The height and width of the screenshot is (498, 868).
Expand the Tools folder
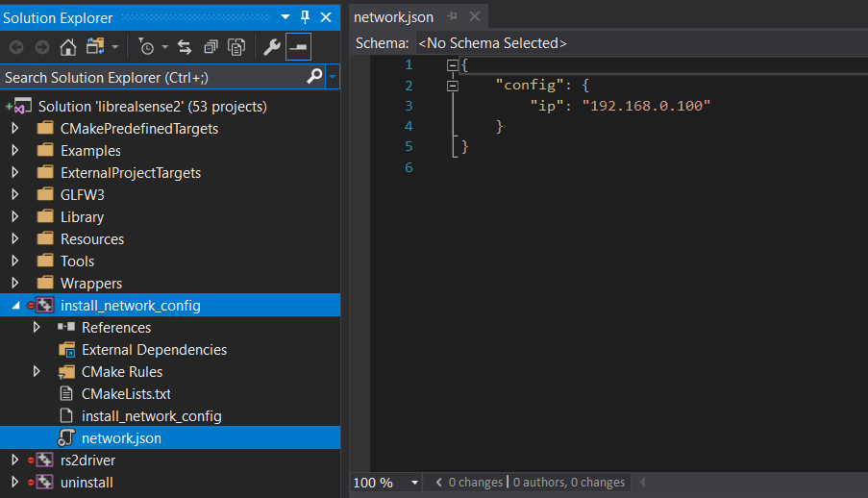click(x=15, y=261)
